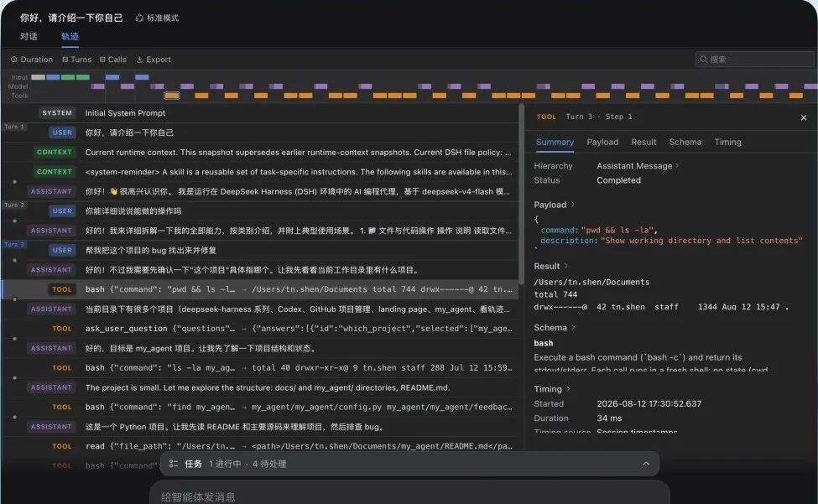Click the Calls toolbar option
818x504 pixels.
pos(112,60)
